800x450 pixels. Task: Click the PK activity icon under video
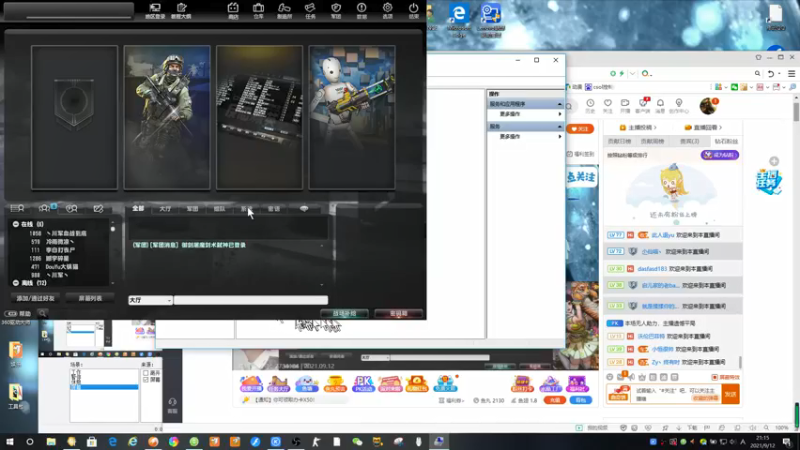363,384
